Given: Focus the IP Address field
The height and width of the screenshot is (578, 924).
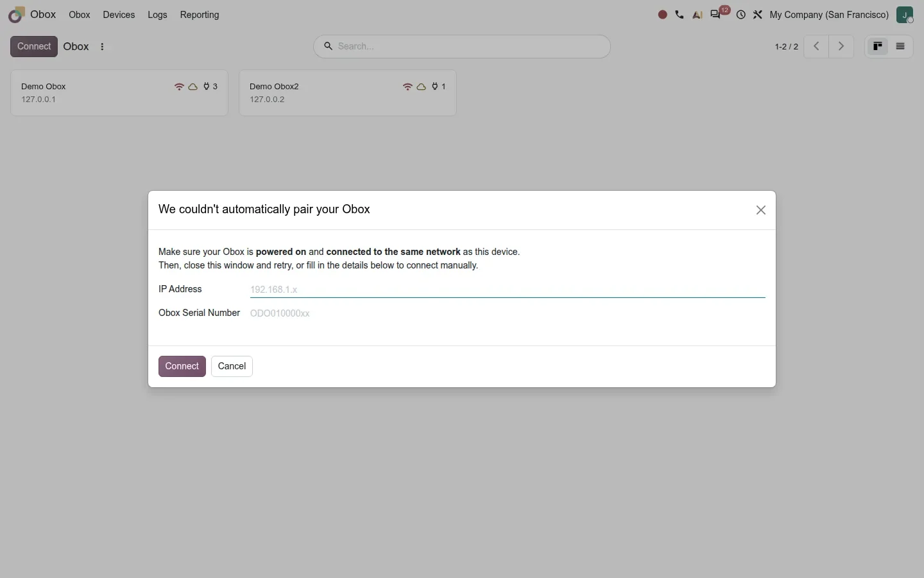Looking at the screenshot, I should tap(508, 290).
